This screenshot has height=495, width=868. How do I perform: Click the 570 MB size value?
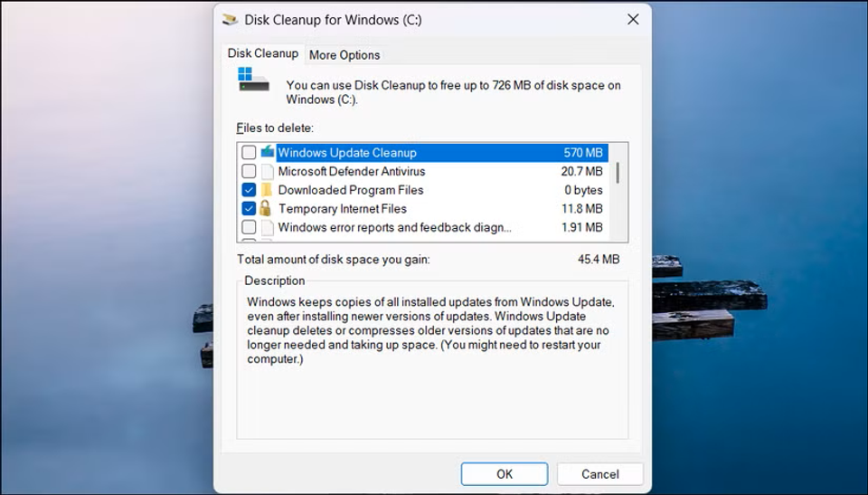[583, 152]
